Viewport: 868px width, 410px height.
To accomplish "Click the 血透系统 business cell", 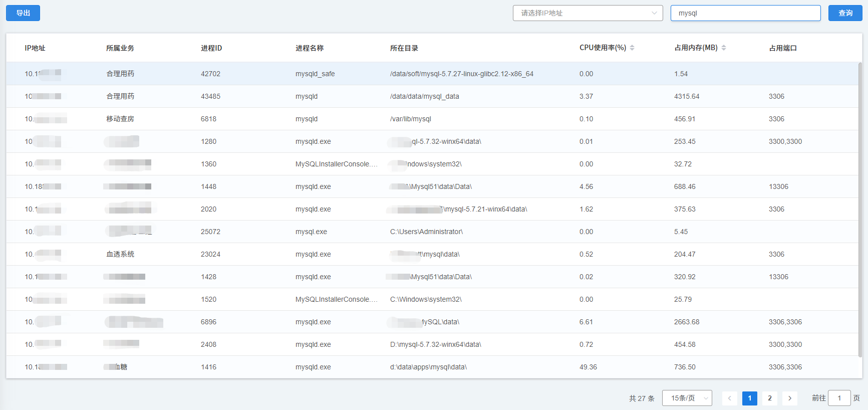I will (x=120, y=254).
